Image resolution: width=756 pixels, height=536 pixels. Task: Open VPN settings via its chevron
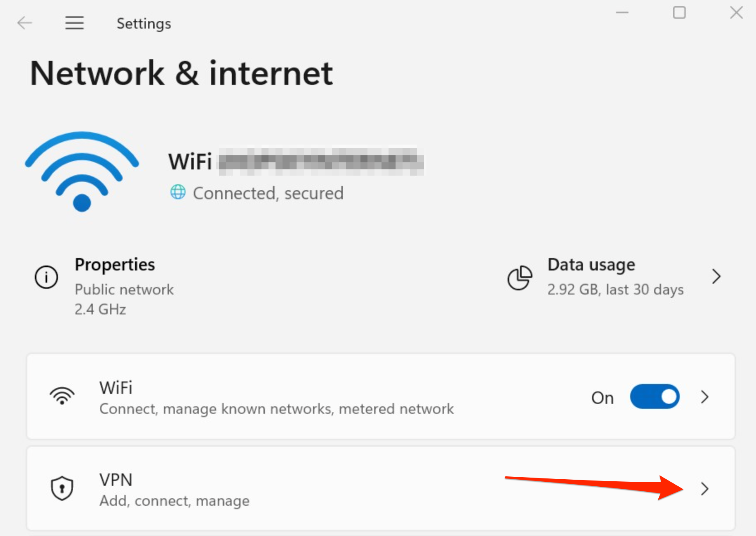(x=705, y=489)
